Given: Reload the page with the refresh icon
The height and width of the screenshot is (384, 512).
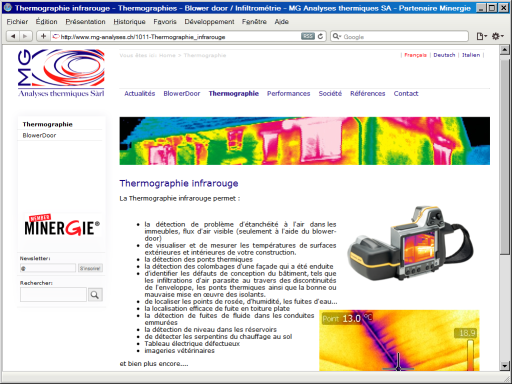Looking at the screenshot, I should click(321, 36).
